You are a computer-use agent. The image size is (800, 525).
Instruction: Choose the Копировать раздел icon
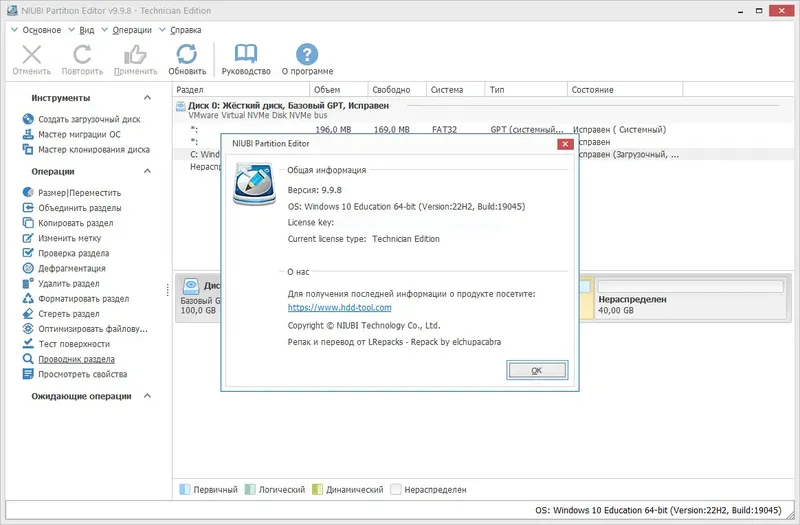click(x=28, y=223)
